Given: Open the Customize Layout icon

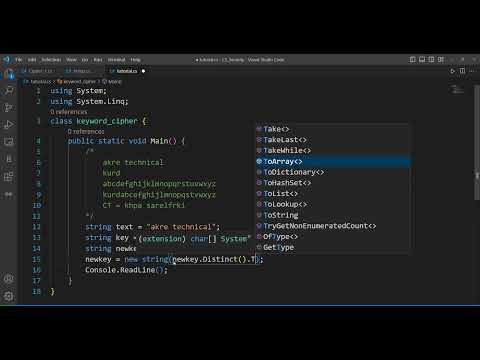Looking at the screenshot, I should pyautogui.click(x=441, y=60).
